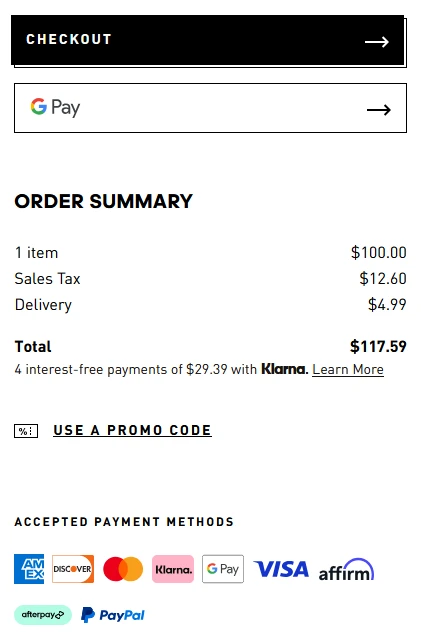This screenshot has width=421, height=642.
Task: Click the Mastercard logo icon
Action: pyautogui.click(x=123, y=569)
